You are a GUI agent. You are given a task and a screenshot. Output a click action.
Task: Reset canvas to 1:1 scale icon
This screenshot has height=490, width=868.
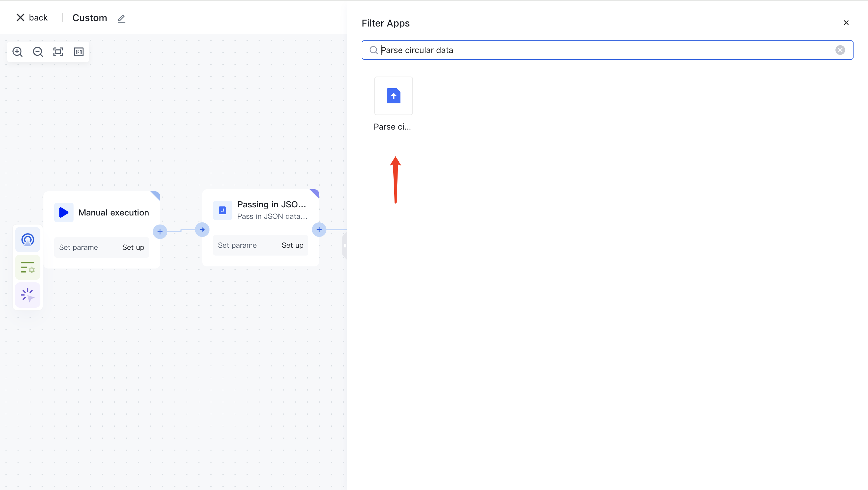[x=78, y=52]
